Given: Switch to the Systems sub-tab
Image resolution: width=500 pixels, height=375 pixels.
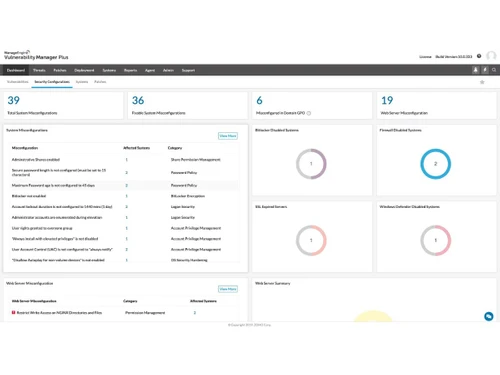Looking at the screenshot, I should pyautogui.click(x=82, y=82).
